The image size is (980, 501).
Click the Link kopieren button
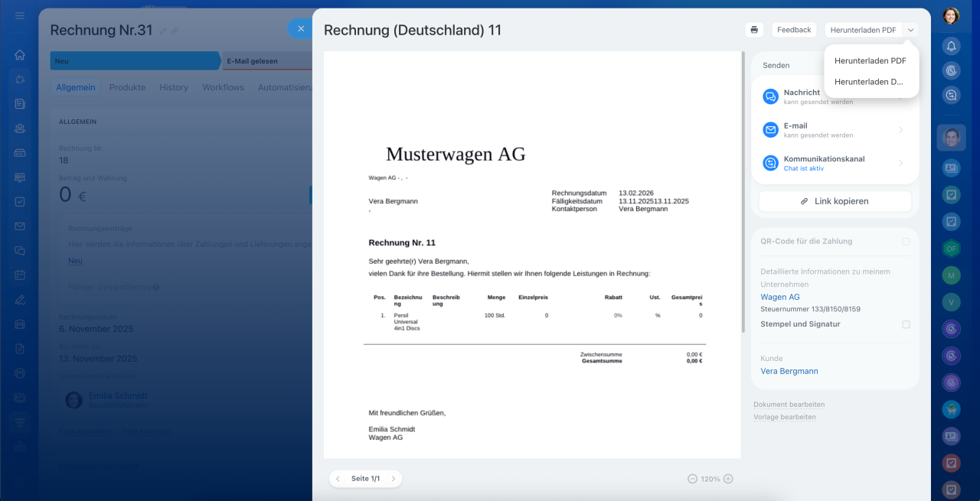pos(835,201)
